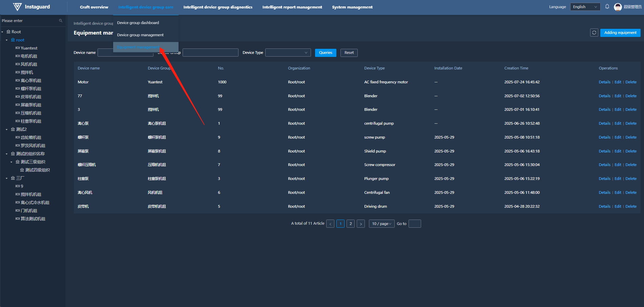Open the notifications bell
The width and height of the screenshot is (644, 307).
coord(607,7)
